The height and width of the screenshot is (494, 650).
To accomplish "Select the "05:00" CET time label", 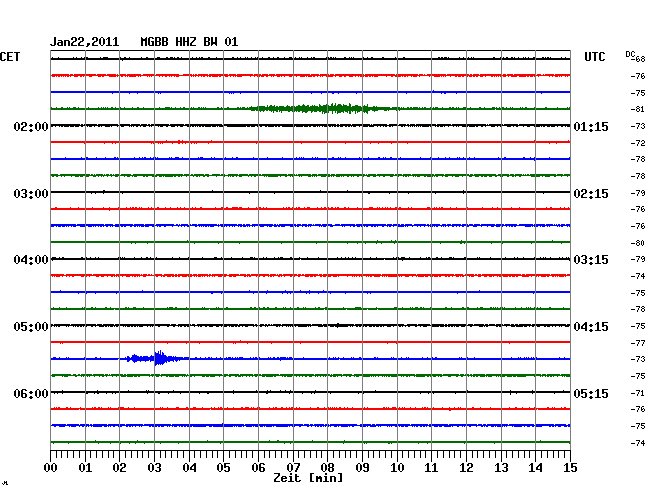I will click(31, 327).
